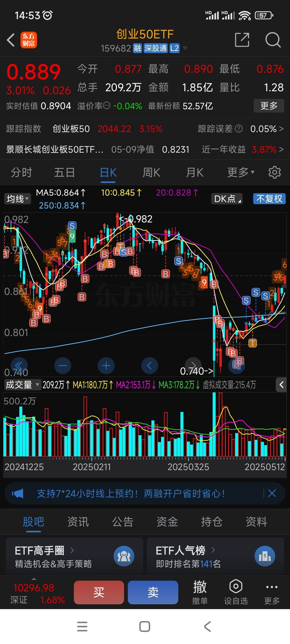Tap the 深证 index ticker 10296.98
This screenshot has width=290, height=644.
37,594
